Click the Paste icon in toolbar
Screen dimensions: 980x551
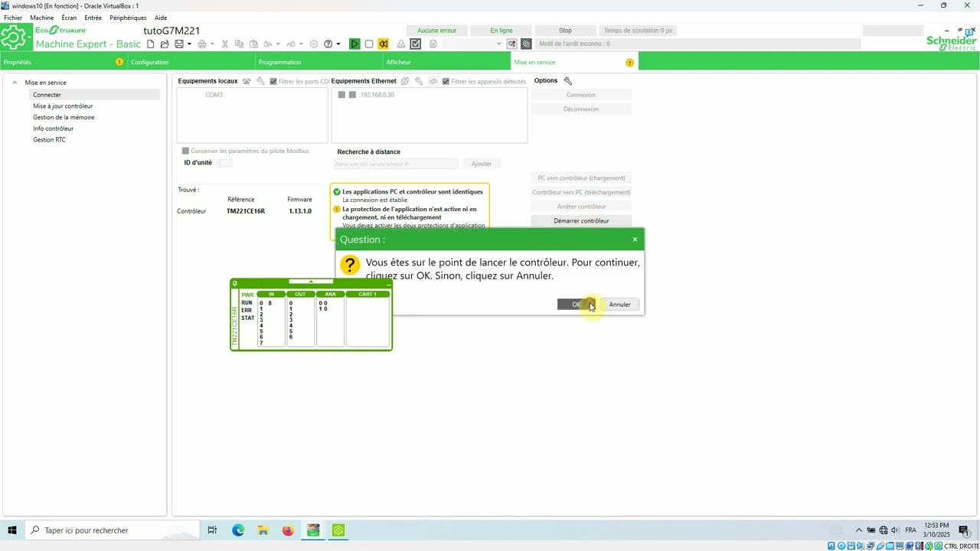click(x=254, y=44)
